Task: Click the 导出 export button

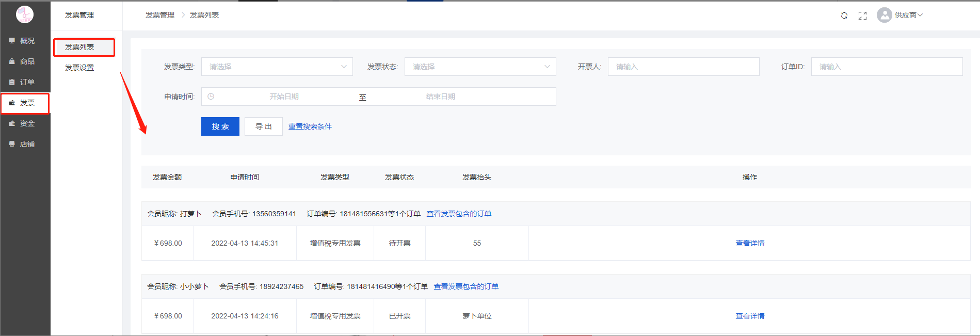Action: (263, 126)
